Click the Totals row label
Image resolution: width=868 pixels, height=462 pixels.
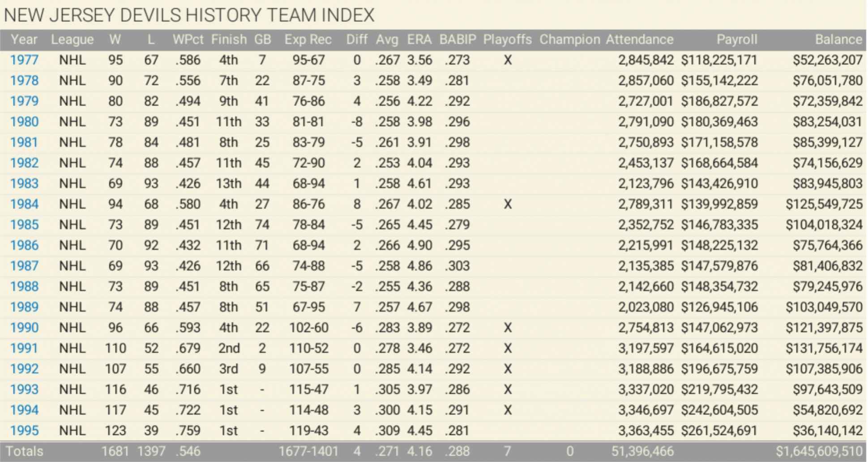click(24, 452)
